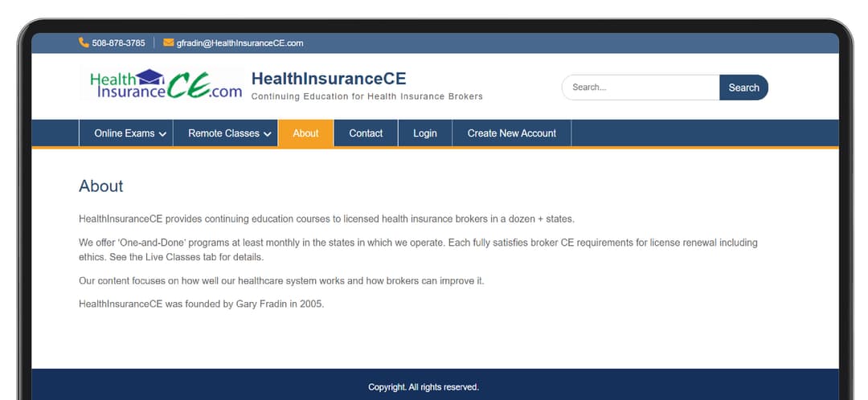This screenshot has height=400, width=868.
Task: Open the Online Exams menu item
Action: (126, 133)
